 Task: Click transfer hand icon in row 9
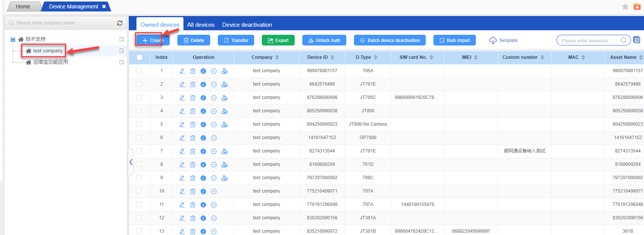point(225,178)
